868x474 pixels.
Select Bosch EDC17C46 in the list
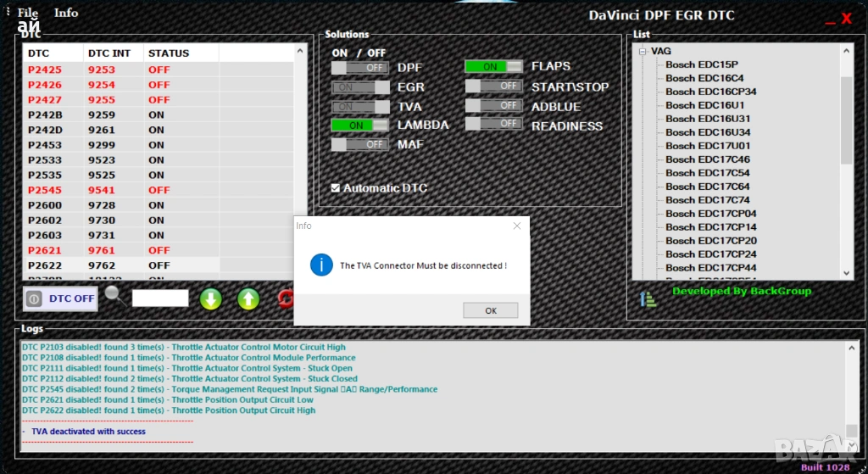pos(708,159)
